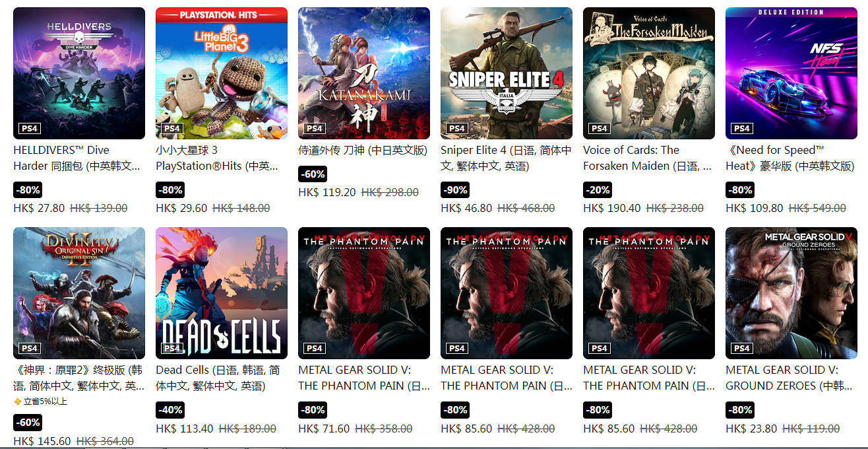Screen dimensions: 868x449
Task: Click the -90% discount badge
Action: [x=454, y=190]
